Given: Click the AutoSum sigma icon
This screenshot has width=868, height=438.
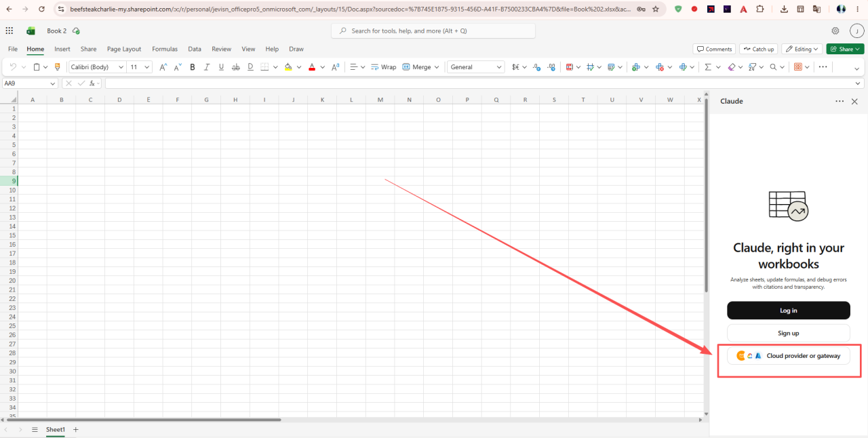Looking at the screenshot, I should (708, 67).
